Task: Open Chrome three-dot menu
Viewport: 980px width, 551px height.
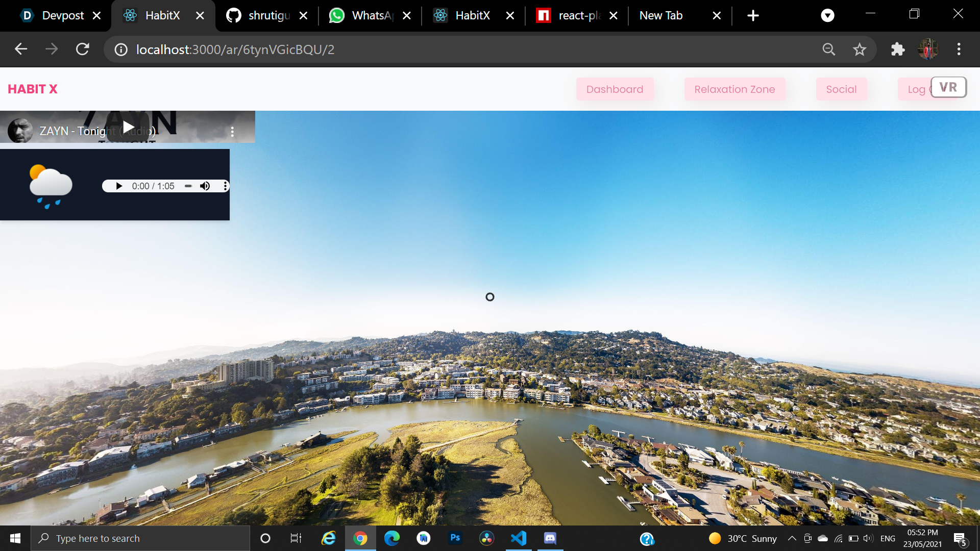Action: click(959, 49)
